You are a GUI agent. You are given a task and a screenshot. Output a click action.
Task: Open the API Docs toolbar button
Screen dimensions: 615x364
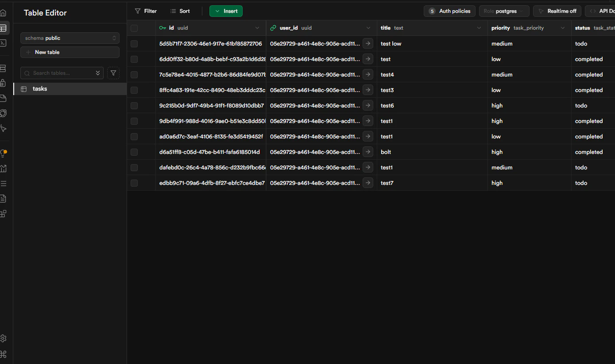(600, 11)
